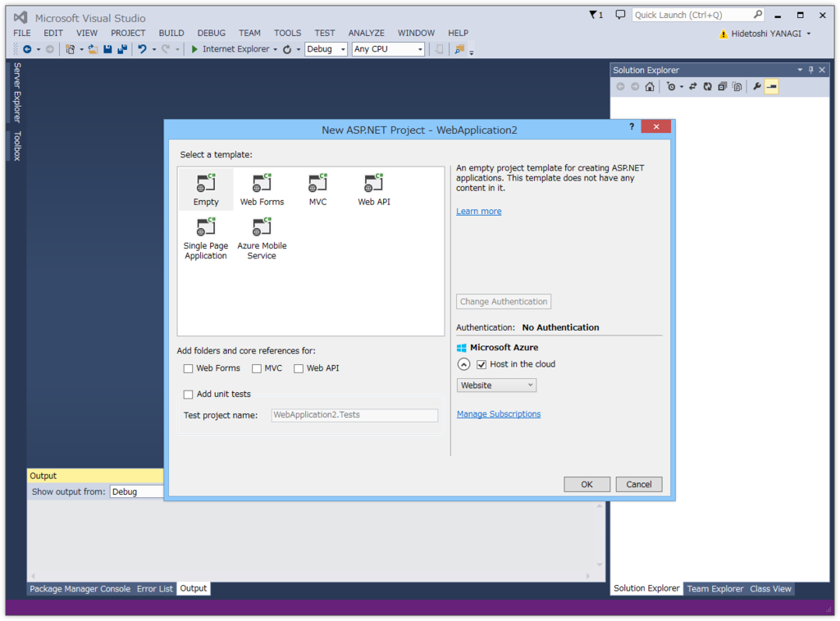Screen dimensions: 840x621
Task: Toggle Preview Selected Items icon
Action: [x=771, y=87]
